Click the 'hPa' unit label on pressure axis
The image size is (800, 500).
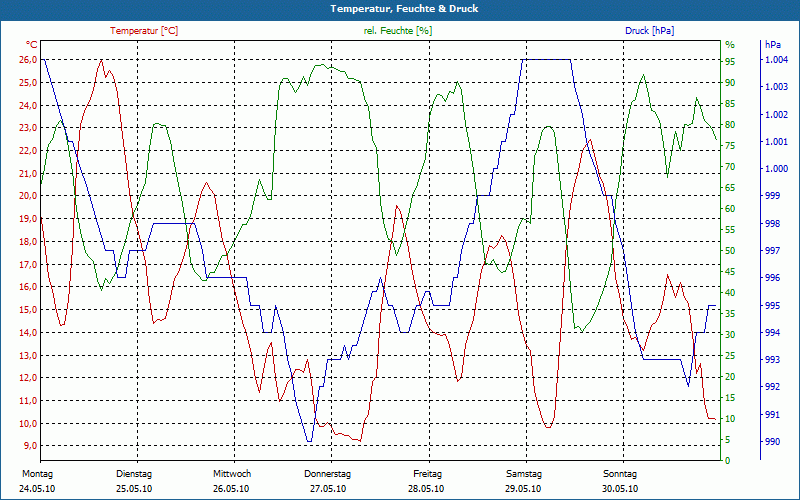(773, 44)
